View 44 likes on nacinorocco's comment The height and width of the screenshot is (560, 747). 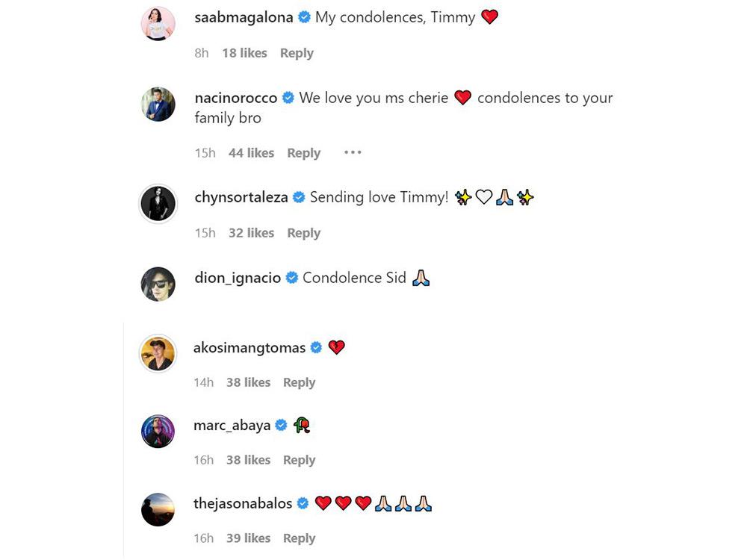coord(251,153)
